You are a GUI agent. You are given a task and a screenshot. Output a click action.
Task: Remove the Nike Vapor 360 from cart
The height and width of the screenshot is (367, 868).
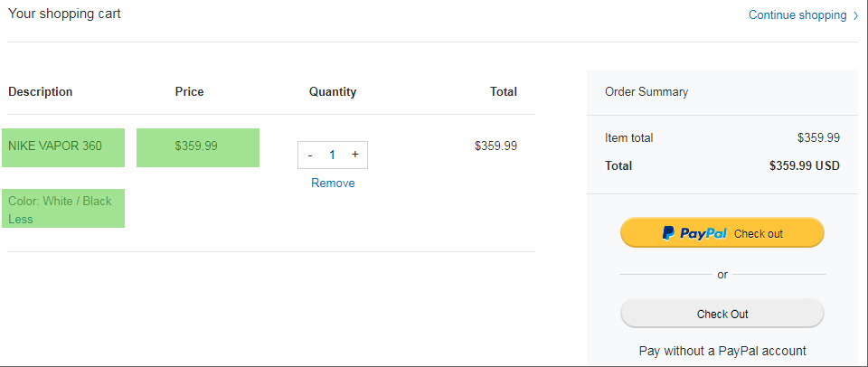[333, 183]
